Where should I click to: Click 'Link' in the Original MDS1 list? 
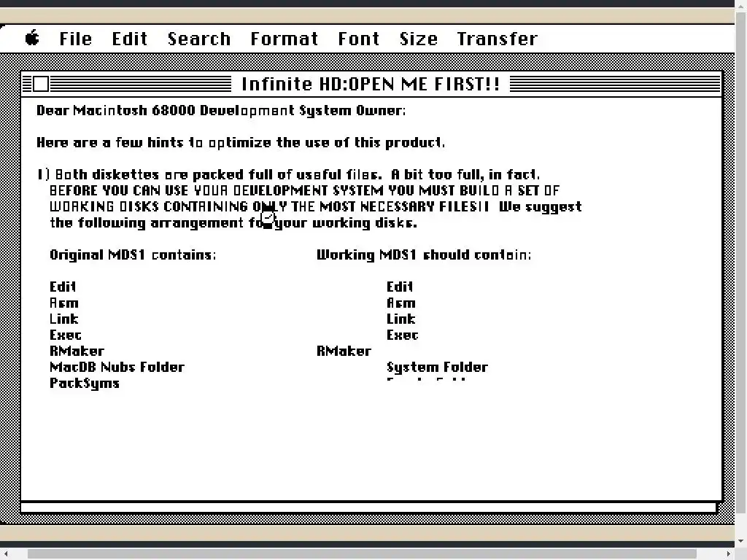pyautogui.click(x=64, y=319)
